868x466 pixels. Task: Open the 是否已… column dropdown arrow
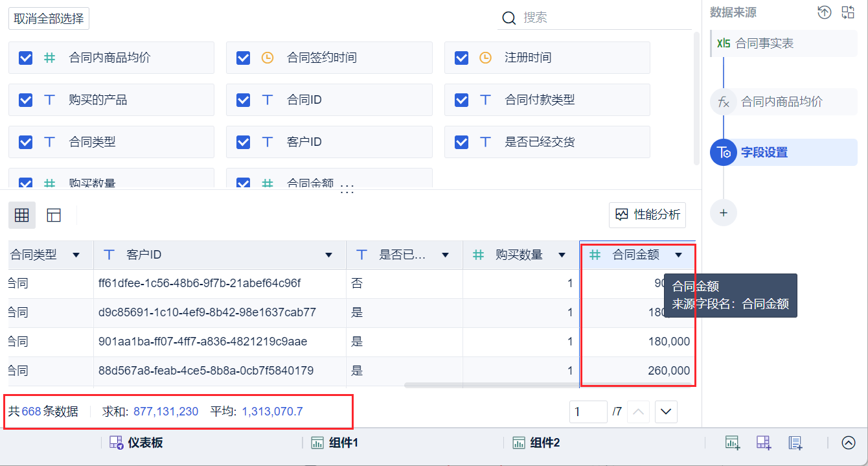pyautogui.click(x=445, y=255)
